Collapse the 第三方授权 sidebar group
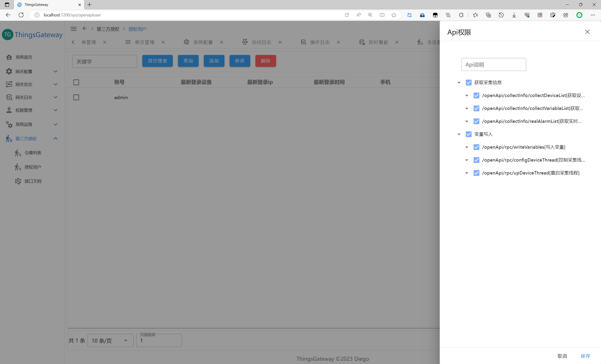The image size is (601, 364). pos(55,139)
